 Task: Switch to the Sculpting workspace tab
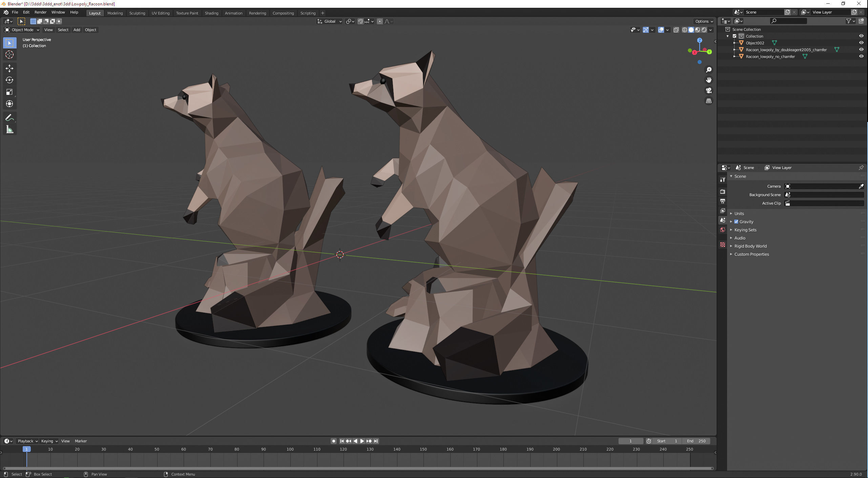[x=137, y=13]
